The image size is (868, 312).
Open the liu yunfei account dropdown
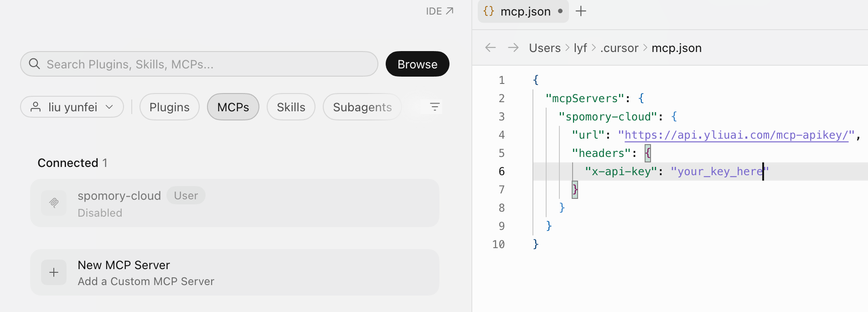click(72, 107)
